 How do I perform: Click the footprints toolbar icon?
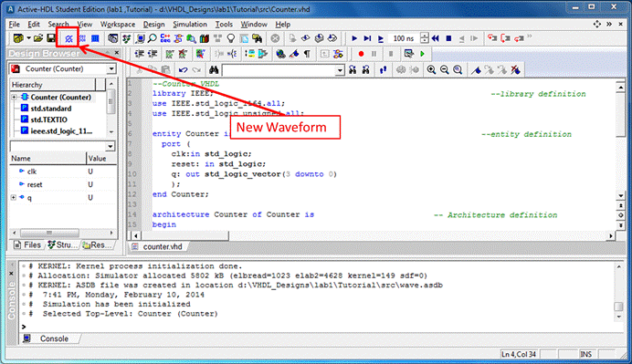384,70
